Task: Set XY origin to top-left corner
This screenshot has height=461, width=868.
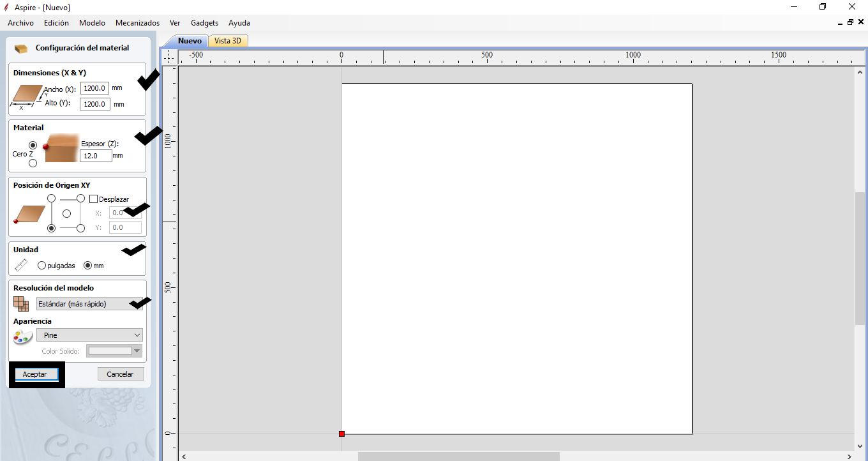Action: point(52,199)
